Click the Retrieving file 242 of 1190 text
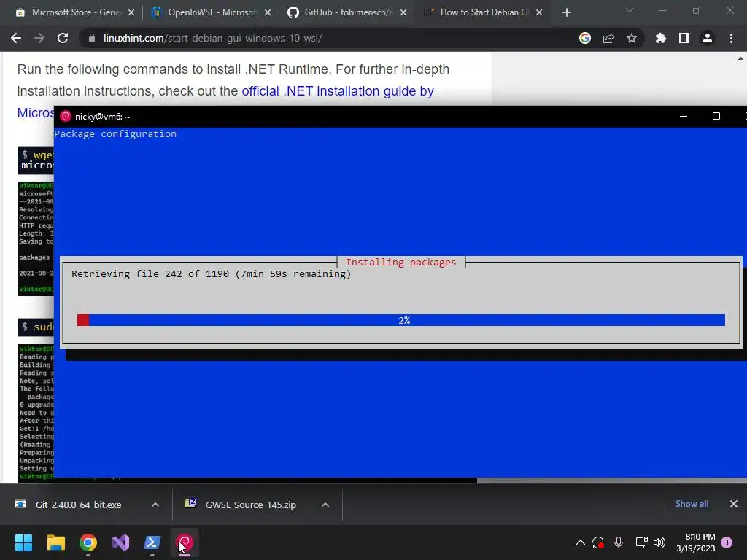This screenshot has width=747, height=560. point(211,274)
